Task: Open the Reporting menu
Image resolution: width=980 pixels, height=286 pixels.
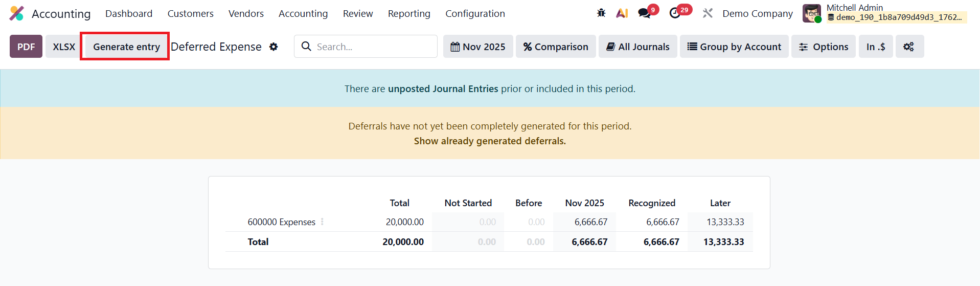Action: pos(409,13)
